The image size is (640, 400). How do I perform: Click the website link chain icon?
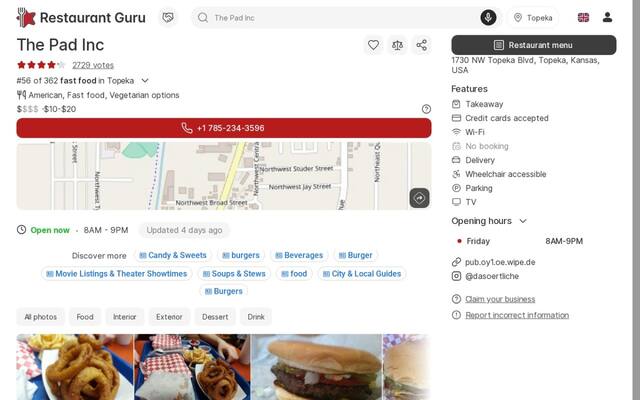click(x=456, y=262)
